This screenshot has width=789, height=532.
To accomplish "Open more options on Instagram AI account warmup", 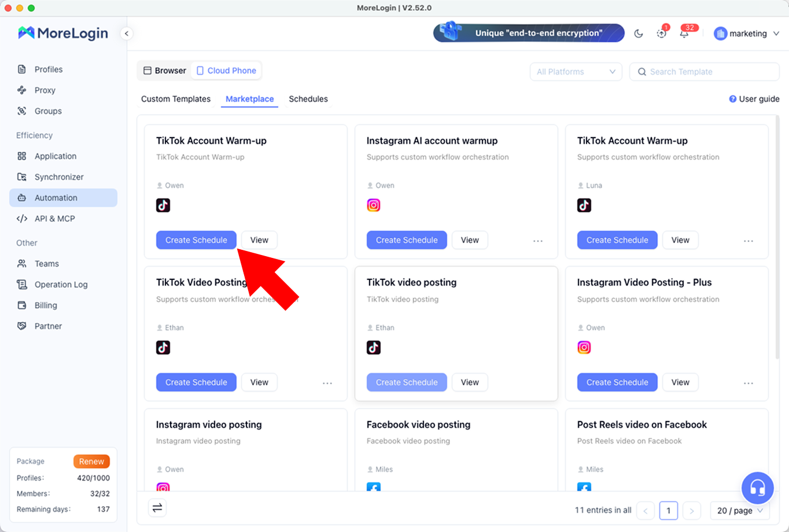I will tap(538, 241).
